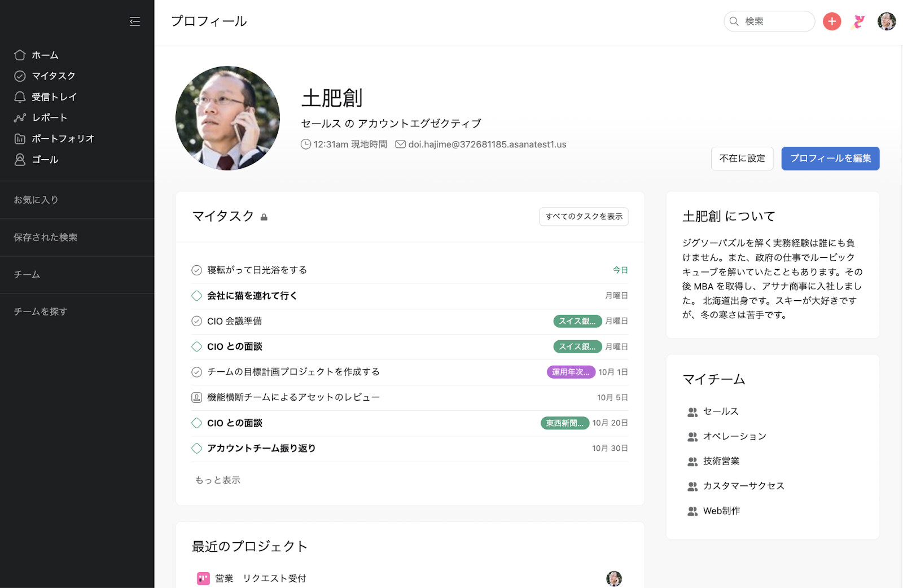The image size is (903, 588).
Task: Click the スイス銀 tag on CIO 会議準備
Action: pyautogui.click(x=577, y=321)
